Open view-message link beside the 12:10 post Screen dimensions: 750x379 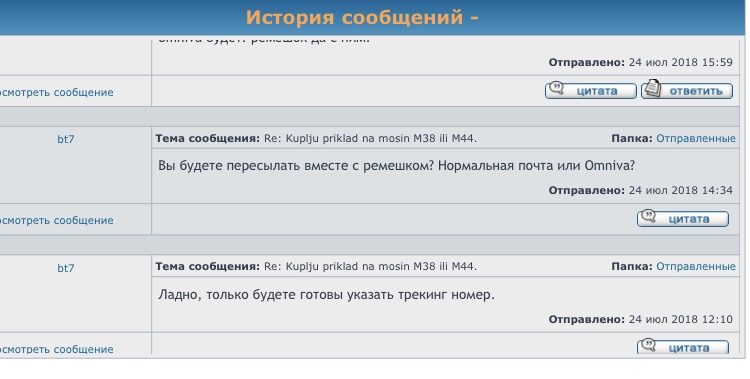[56, 349]
